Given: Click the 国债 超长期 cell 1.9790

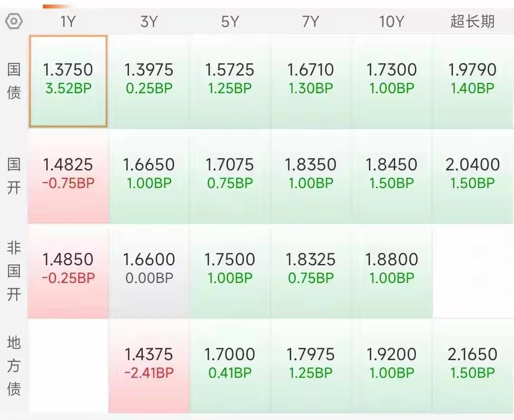Looking at the screenshot, I should [x=473, y=81].
